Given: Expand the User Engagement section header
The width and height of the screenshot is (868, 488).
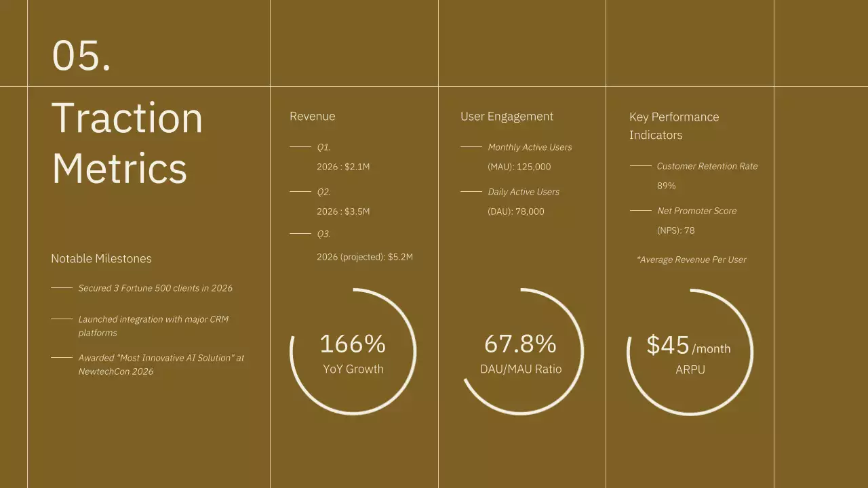Looking at the screenshot, I should (x=507, y=116).
